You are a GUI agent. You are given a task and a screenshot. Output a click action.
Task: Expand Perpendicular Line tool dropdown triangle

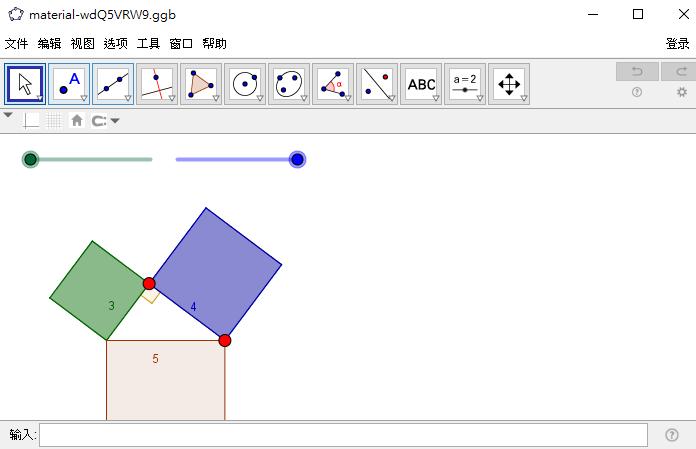[x=172, y=98]
